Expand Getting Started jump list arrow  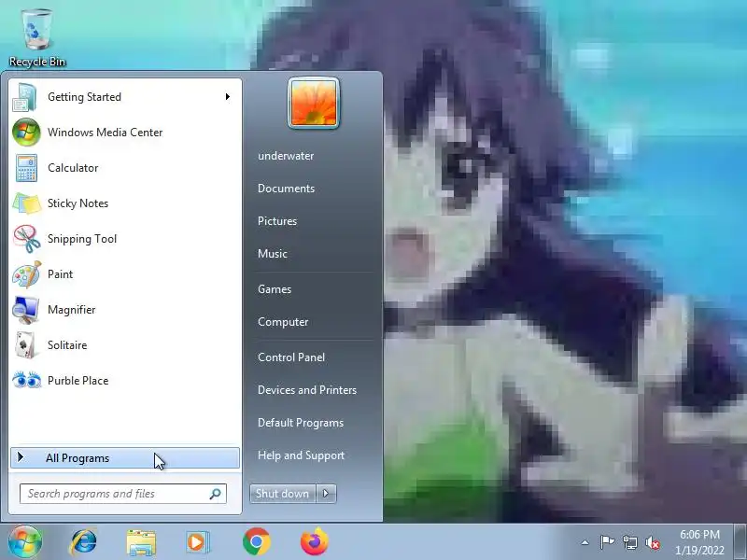point(228,97)
